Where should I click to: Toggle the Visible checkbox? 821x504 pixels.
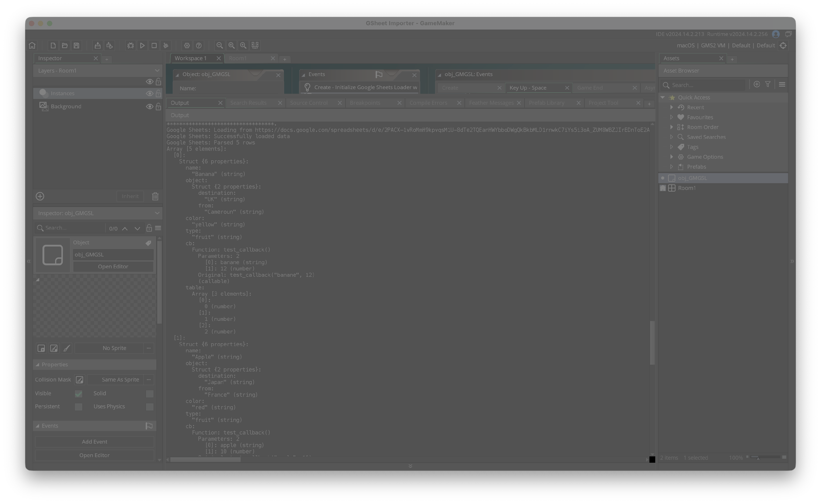pos(78,394)
